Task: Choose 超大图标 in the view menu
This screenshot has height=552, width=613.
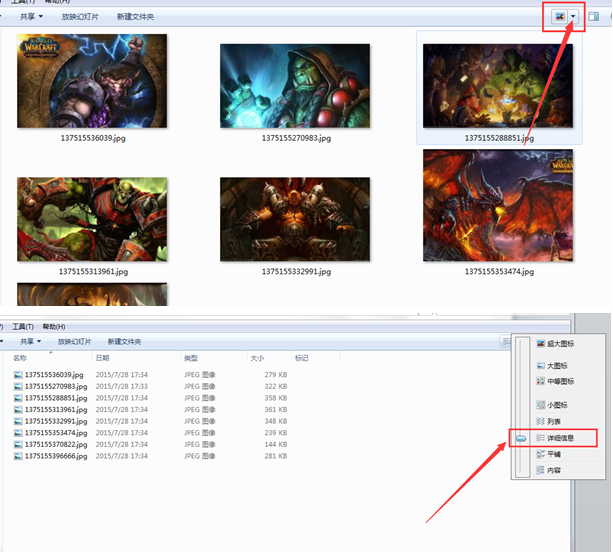Action: click(555, 344)
